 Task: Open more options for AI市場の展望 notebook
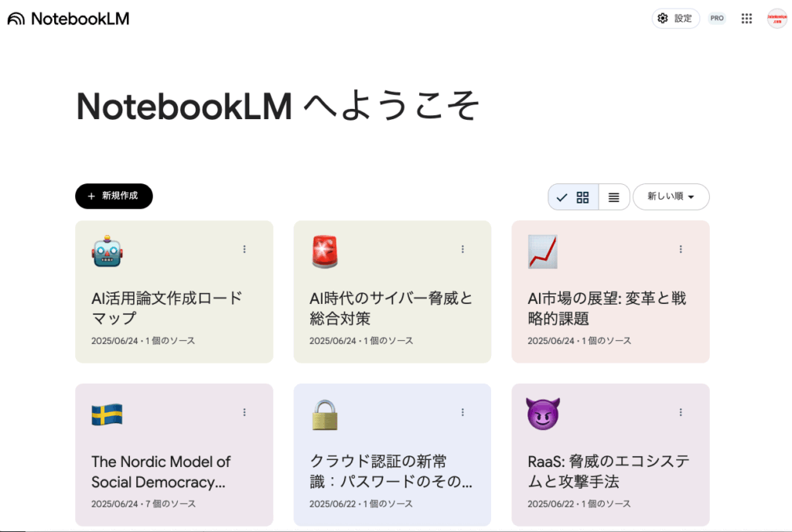pyautogui.click(x=681, y=249)
